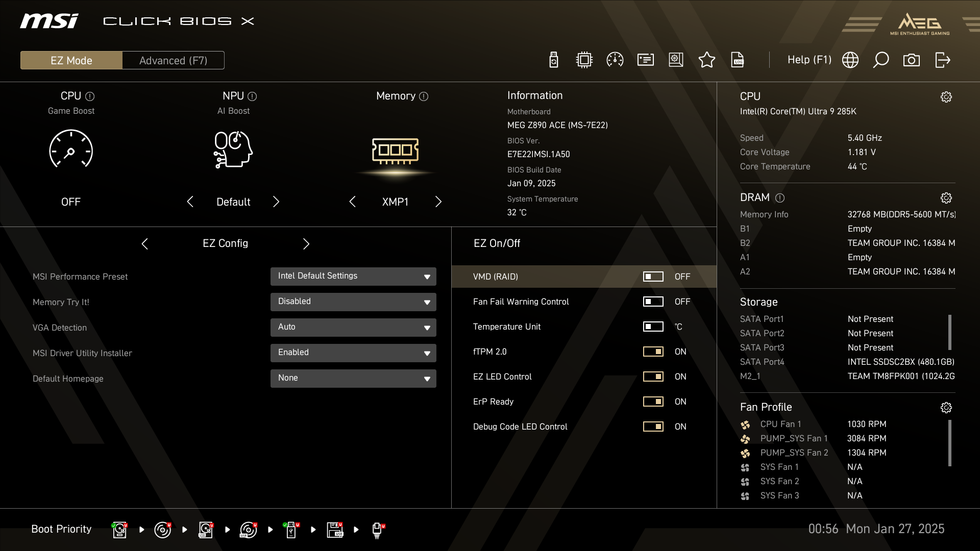Take a screenshot with the camera icon
Viewport: 980px width, 551px height.
coord(911,60)
